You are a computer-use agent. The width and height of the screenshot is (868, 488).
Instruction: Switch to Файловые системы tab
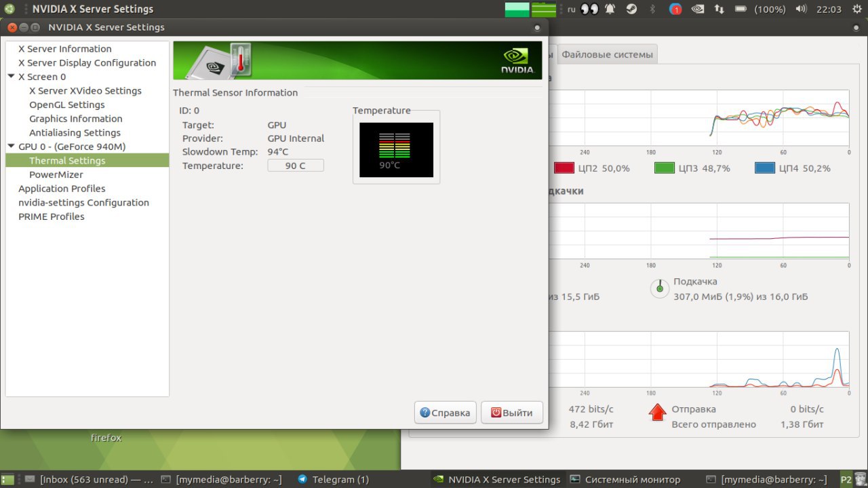(607, 54)
